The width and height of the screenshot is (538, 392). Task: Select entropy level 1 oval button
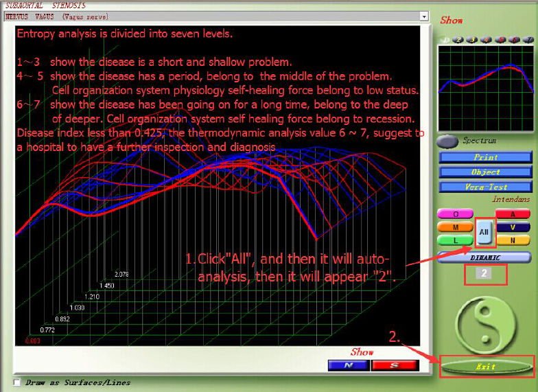point(443,40)
